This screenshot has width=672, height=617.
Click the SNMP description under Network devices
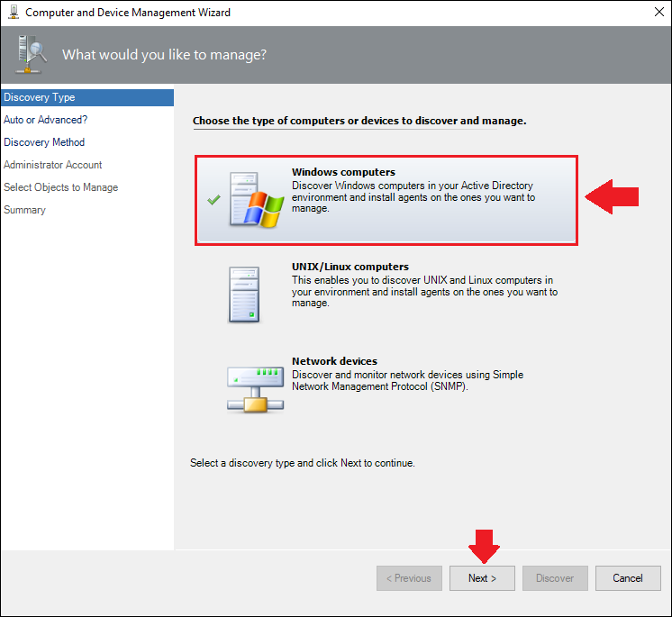click(x=407, y=380)
